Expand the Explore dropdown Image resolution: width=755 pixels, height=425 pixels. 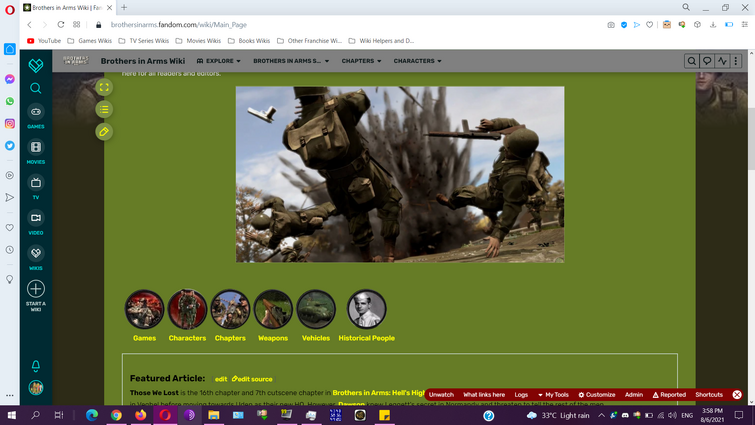pyautogui.click(x=219, y=61)
